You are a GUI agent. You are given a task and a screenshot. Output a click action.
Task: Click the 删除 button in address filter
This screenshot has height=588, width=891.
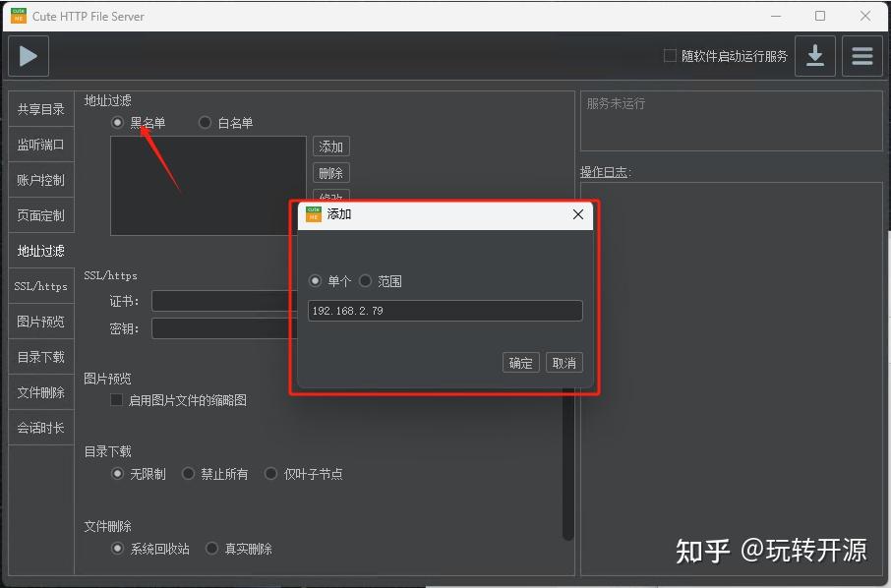pyautogui.click(x=330, y=171)
